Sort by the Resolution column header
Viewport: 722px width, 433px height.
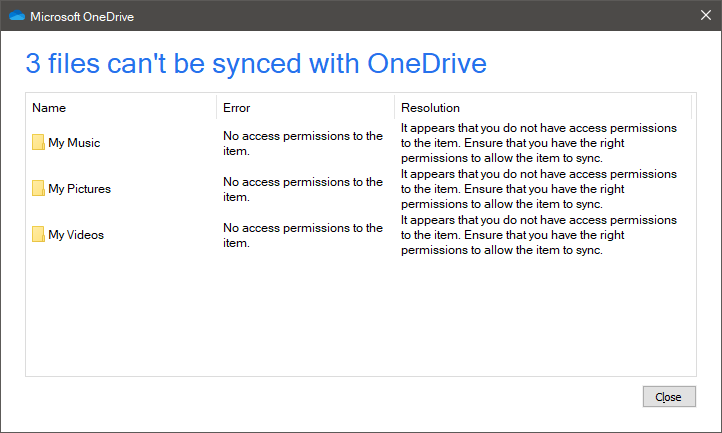543,108
